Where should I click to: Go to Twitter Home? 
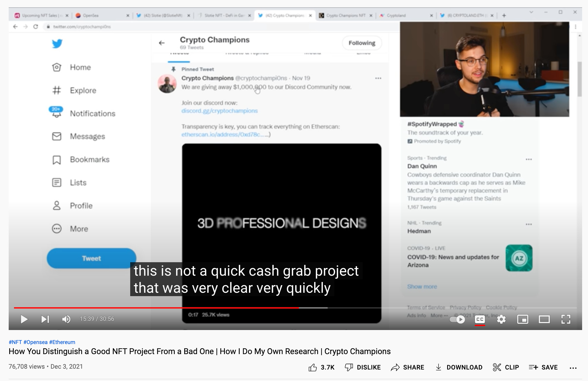point(71,67)
